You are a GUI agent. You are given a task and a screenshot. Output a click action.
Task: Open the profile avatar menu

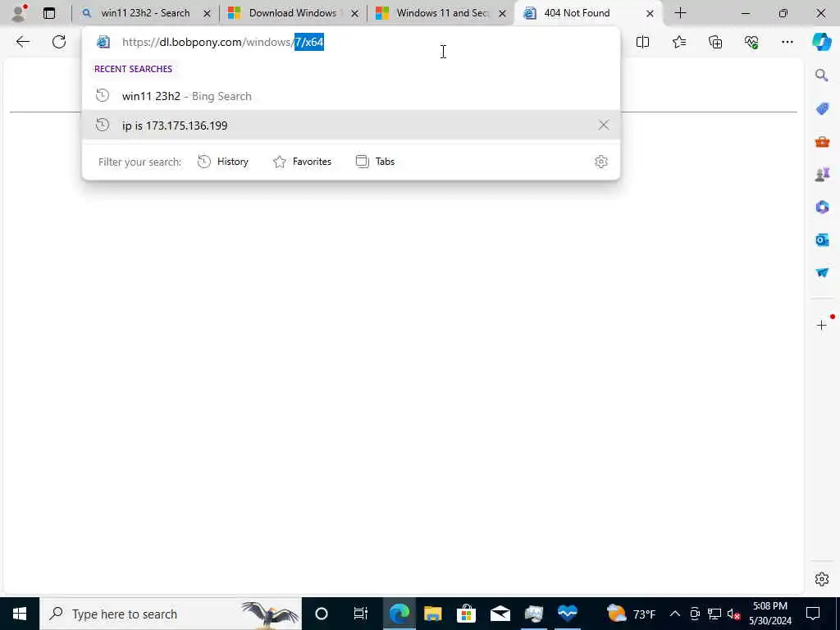[19, 13]
